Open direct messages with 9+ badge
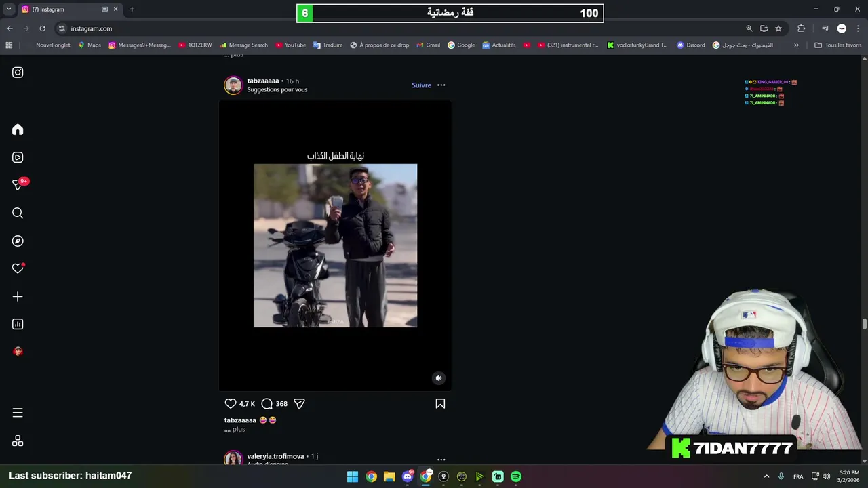Viewport: 868px width, 488px height. click(18, 184)
